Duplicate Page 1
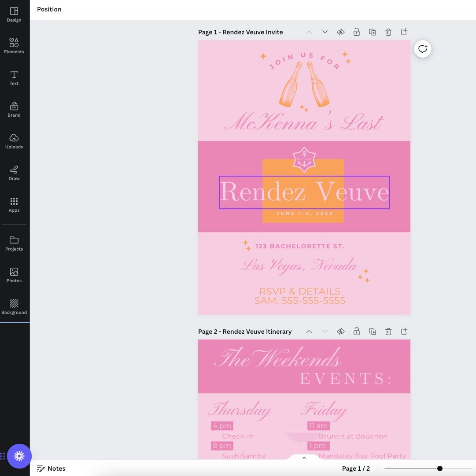 (x=373, y=32)
